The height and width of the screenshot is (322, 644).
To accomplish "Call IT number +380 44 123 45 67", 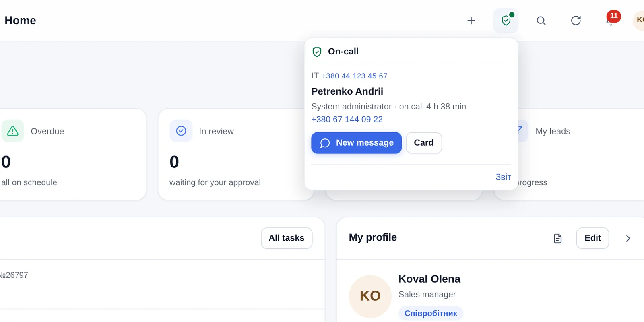I will (354, 76).
